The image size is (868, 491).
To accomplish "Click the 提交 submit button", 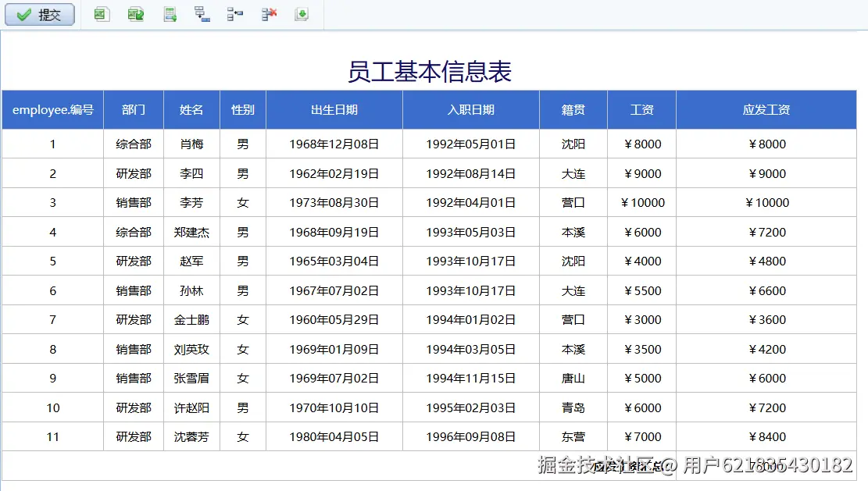I will pyautogui.click(x=40, y=15).
